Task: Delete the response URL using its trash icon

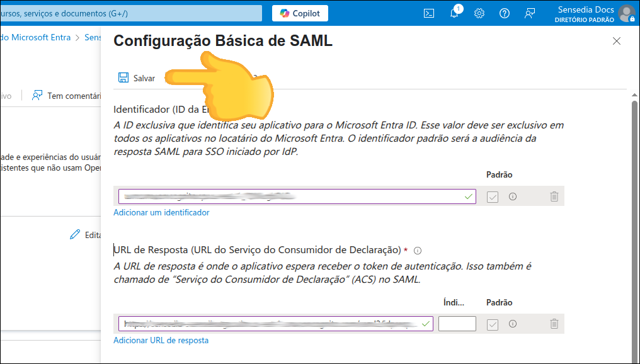Action: (554, 323)
